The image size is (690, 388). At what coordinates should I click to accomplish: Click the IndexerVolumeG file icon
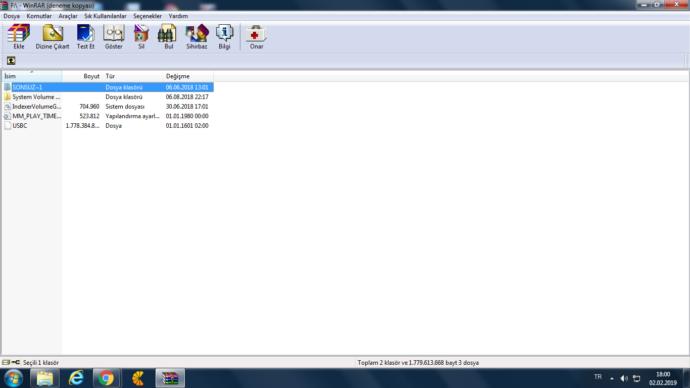[x=7, y=106]
